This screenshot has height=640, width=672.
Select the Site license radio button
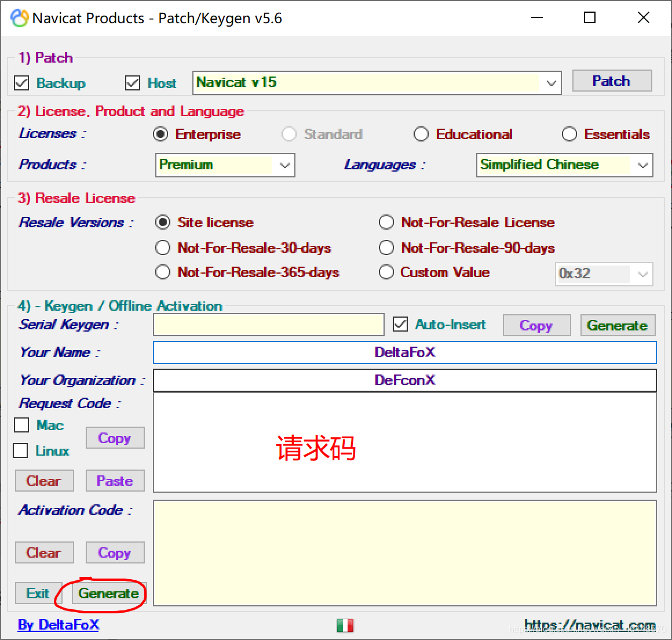pos(163,222)
